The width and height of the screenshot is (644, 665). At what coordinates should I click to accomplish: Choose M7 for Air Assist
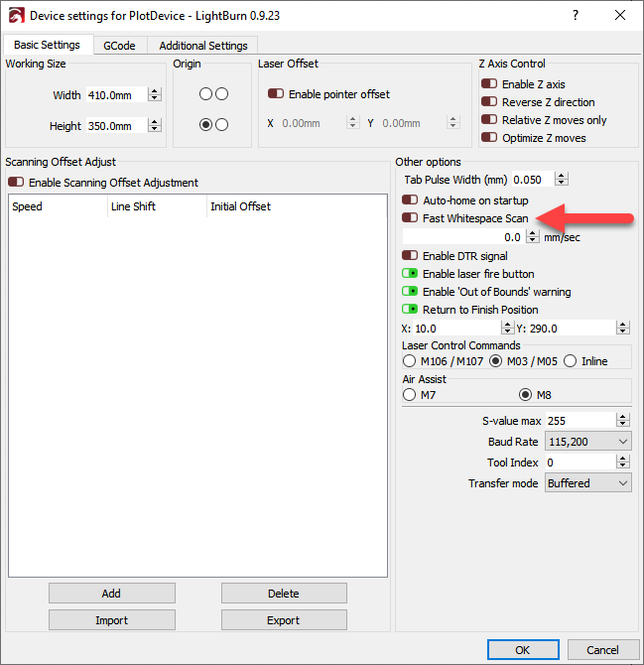pos(409,395)
